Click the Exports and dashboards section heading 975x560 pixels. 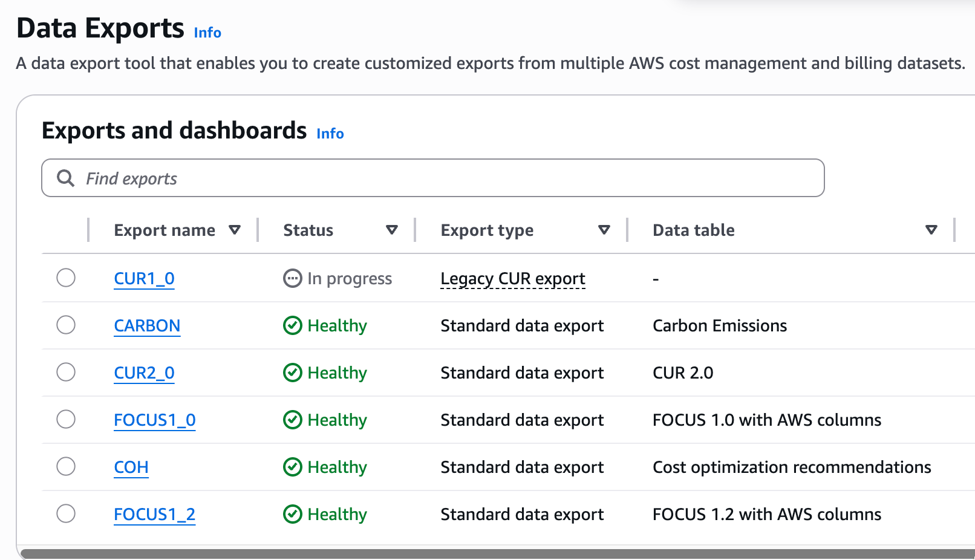(174, 131)
